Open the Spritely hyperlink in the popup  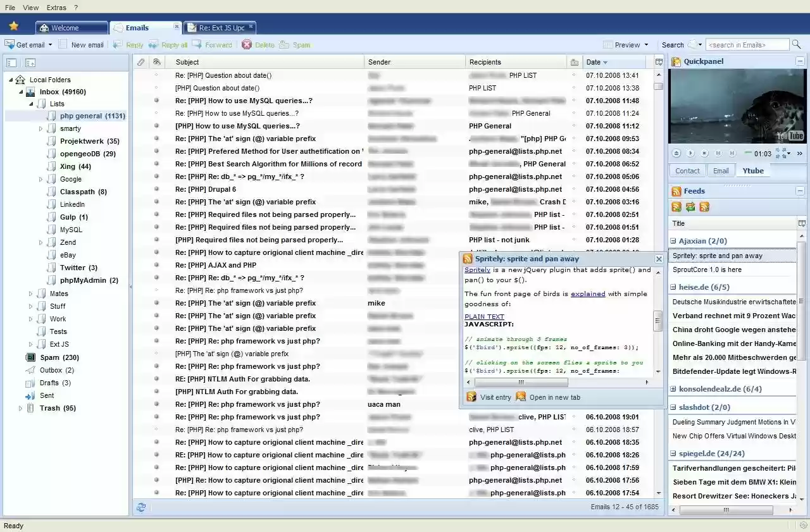(477, 269)
